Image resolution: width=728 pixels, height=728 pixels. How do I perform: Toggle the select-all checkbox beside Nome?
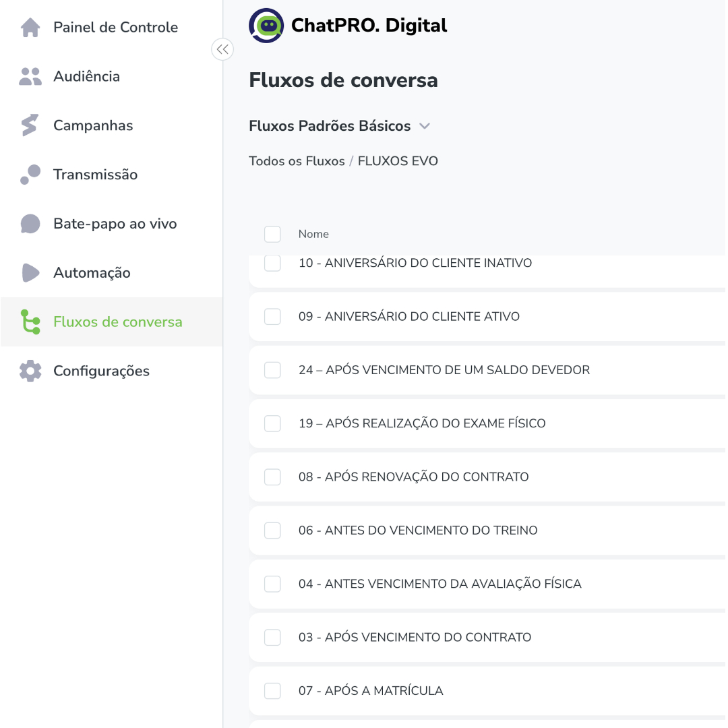[272, 234]
